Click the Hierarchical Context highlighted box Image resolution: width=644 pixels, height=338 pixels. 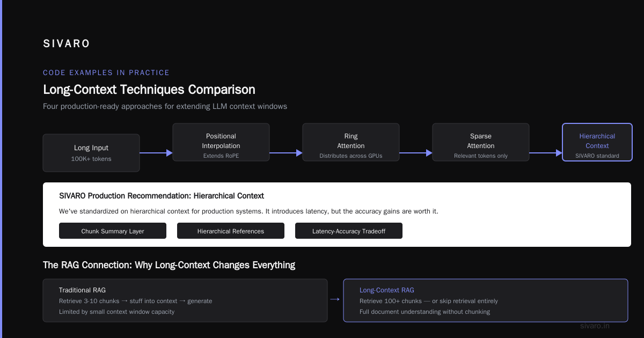(x=597, y=142)
